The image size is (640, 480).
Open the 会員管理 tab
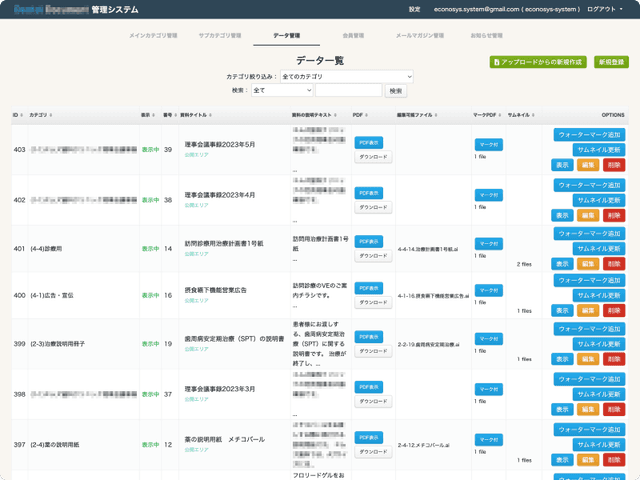point(353,36)
